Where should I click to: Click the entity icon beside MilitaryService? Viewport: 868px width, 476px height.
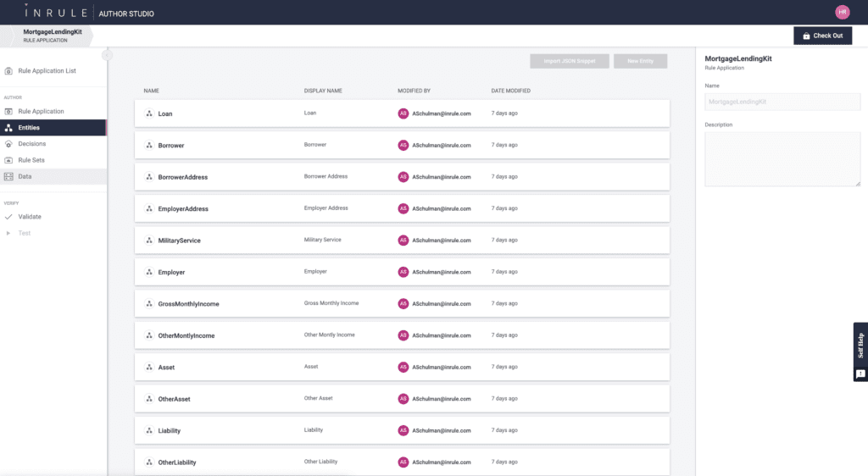coord(148,241)
